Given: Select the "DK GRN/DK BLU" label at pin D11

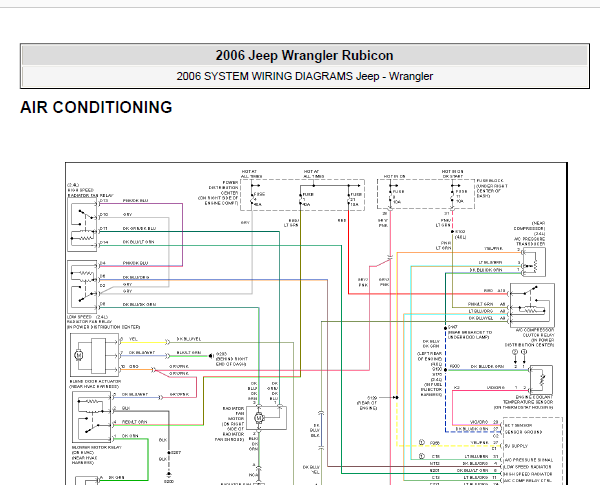Looking at the screenshot, I should click(x=139, y=229).
